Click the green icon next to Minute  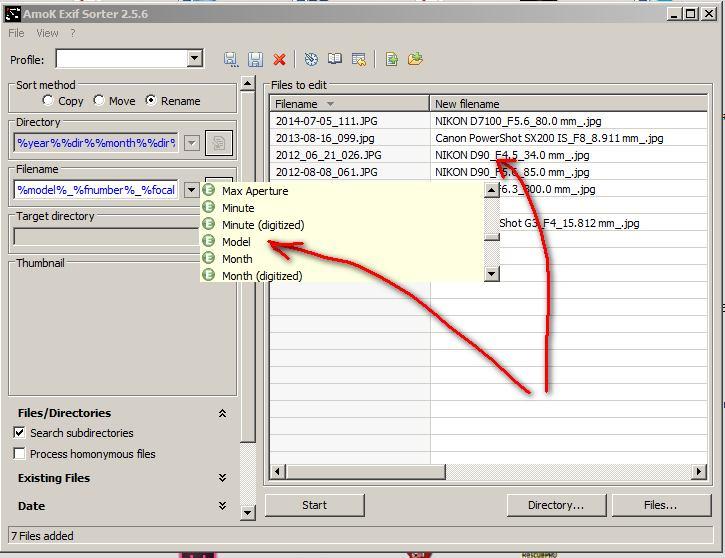(x=209, y=207)
